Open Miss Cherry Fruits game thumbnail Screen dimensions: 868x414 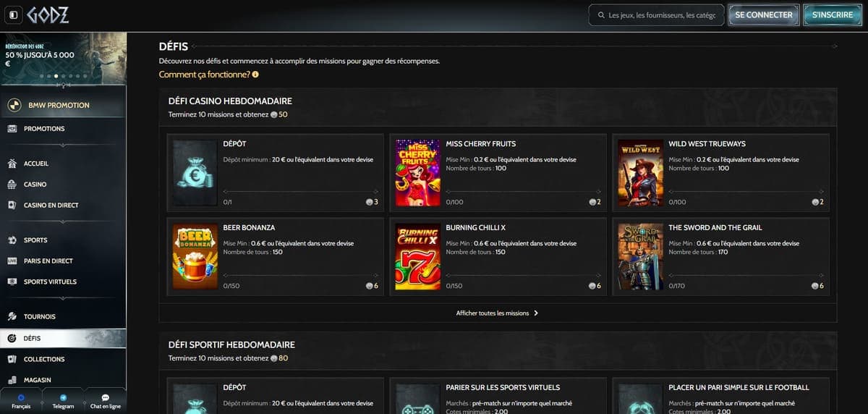coord(418,173)
